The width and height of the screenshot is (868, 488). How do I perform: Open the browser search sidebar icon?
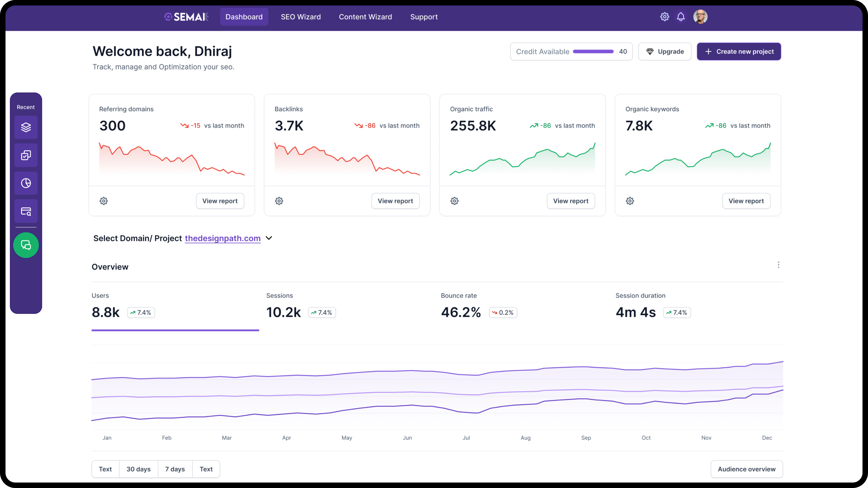tap(26, 211)
